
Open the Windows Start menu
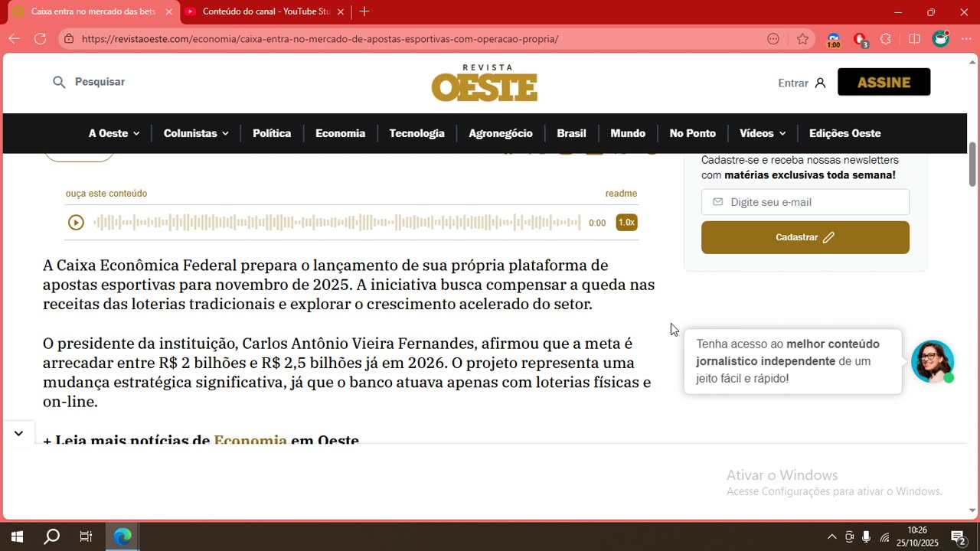(17, 536)
